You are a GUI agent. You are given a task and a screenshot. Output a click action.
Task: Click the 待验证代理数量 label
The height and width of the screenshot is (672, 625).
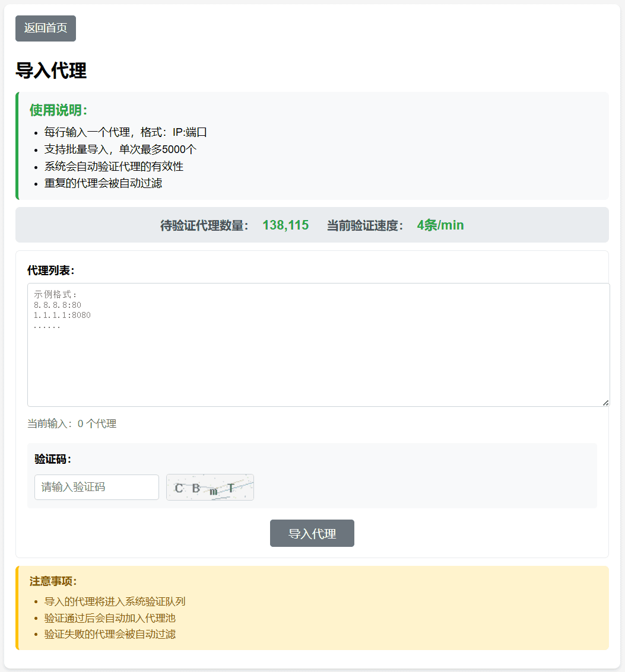[205, 225]
